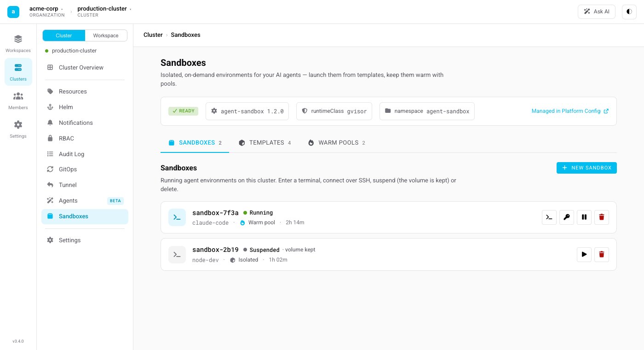The height and width of the screenshot is (350, 644).
Task: Click the READY status badge
Action: coord(183,111)
